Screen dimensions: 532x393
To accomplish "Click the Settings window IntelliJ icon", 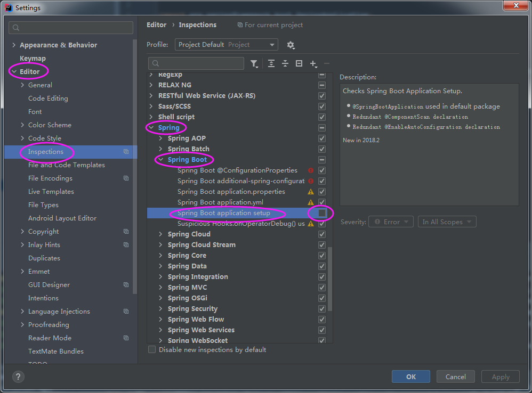I will (x=8, y=7).
